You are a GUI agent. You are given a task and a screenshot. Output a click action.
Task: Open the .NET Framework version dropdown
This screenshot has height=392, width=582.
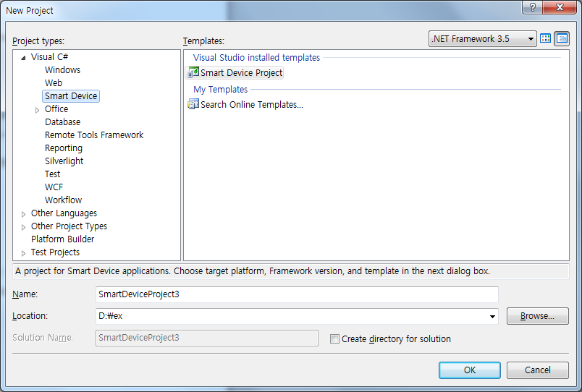(531, 39)
